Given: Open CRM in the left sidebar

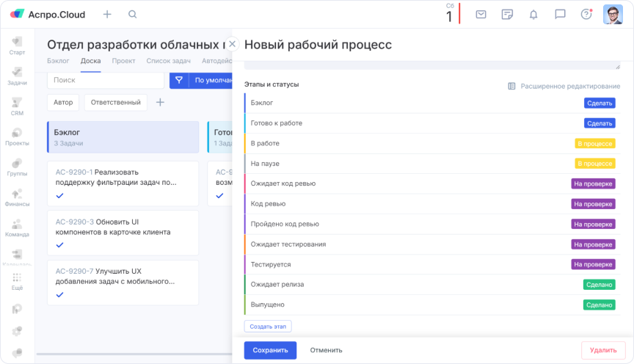Looking at the screenshot, I should (x=17, y=106).
